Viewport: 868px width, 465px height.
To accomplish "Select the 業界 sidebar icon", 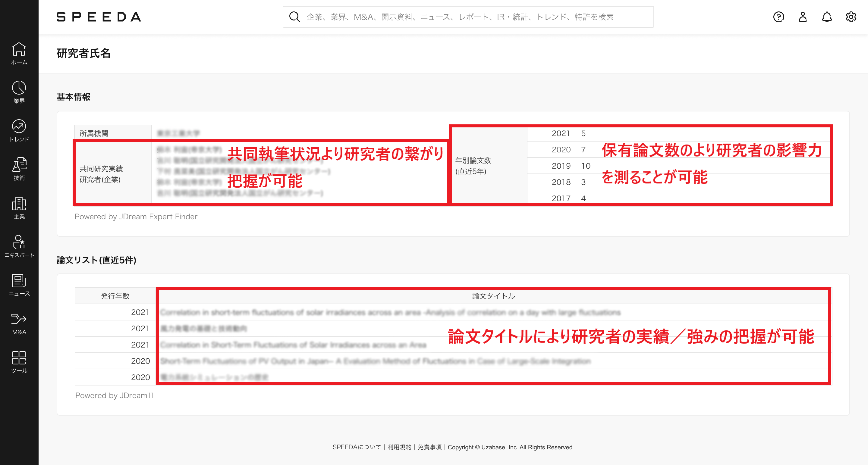I will (19, 92).
